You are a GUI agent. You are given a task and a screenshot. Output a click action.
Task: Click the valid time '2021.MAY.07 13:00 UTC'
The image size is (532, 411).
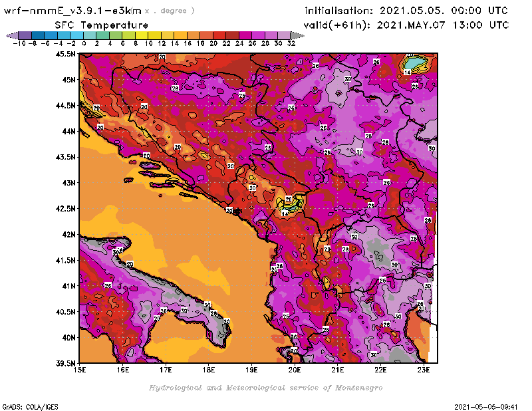pos(443,25)
